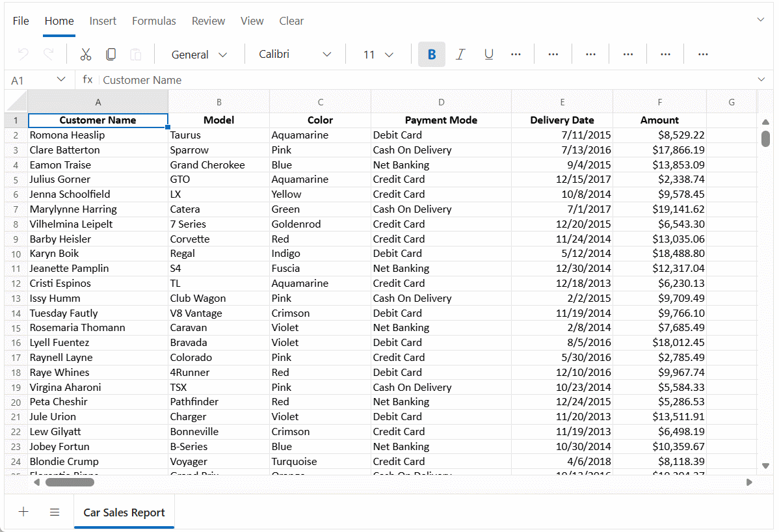Select the Car Sales Report sheet tab
Image resolution: width=779 pixels, height=532 pixels.
coord(124,512)
